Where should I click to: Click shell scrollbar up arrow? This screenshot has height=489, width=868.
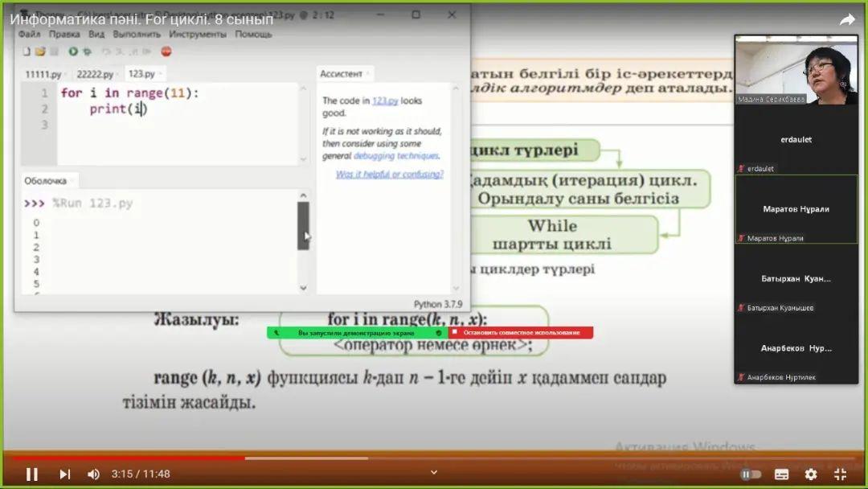303,195
